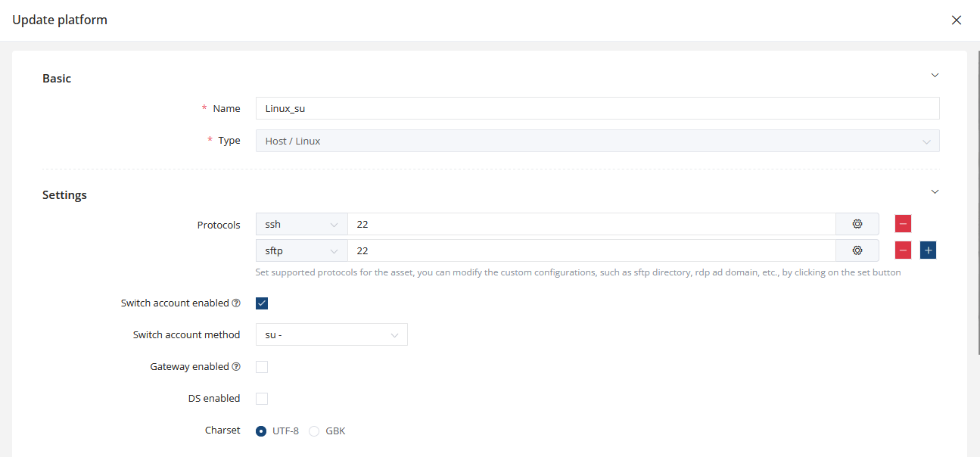The height and width of the screenshot is (457, 980).
Task: Enable the DS enabled checkbox
Action: click(x=262, y=399)
